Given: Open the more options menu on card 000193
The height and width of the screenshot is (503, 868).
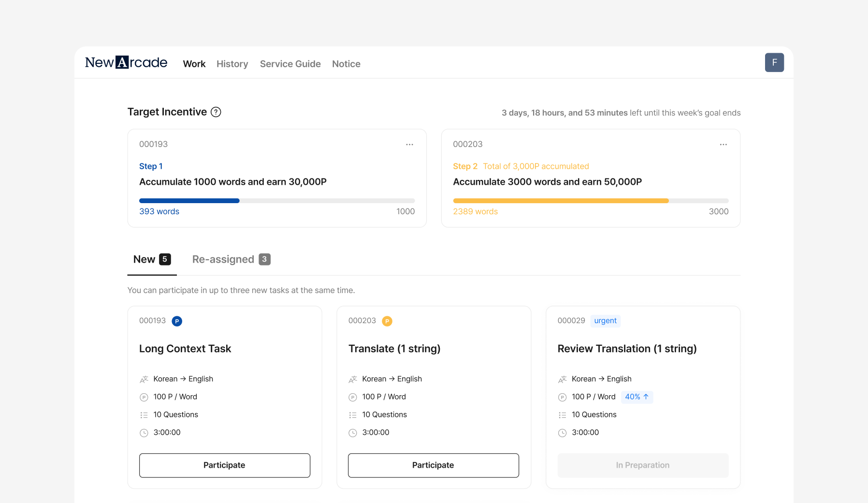Looking at the screenshot, I should [x=409, y=145].
